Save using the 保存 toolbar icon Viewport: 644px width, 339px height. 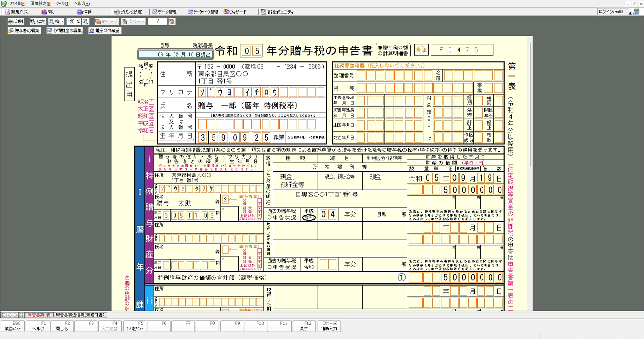pos(84,12)
